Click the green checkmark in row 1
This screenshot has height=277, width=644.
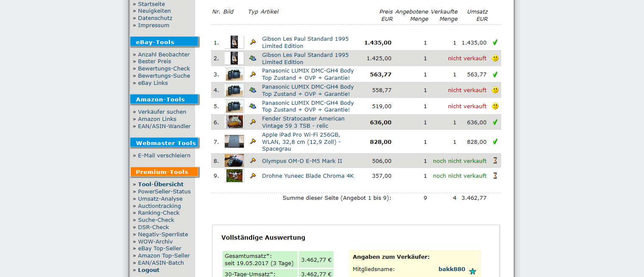(495, 42)
